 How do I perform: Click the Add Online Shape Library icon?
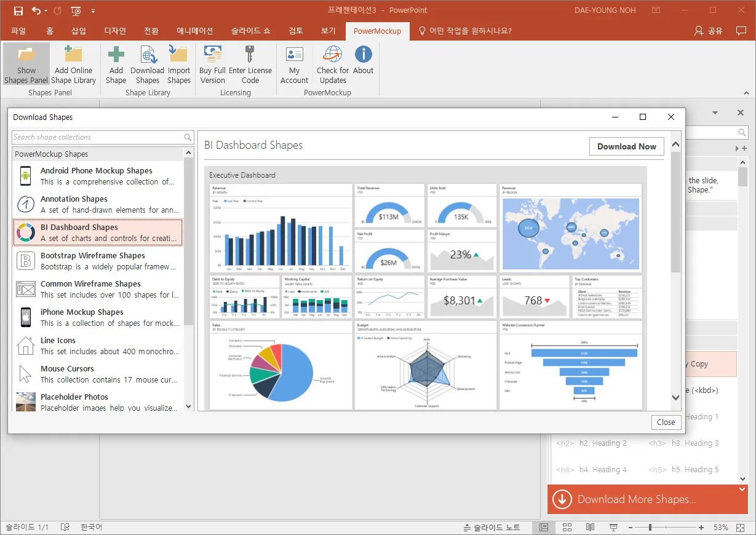pyautogui.click(x=73, y=55)
